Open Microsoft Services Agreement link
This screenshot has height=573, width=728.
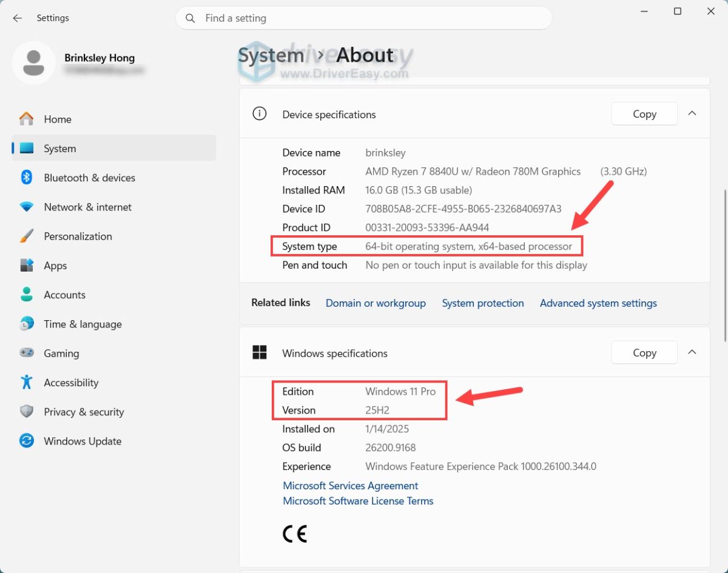351,486
